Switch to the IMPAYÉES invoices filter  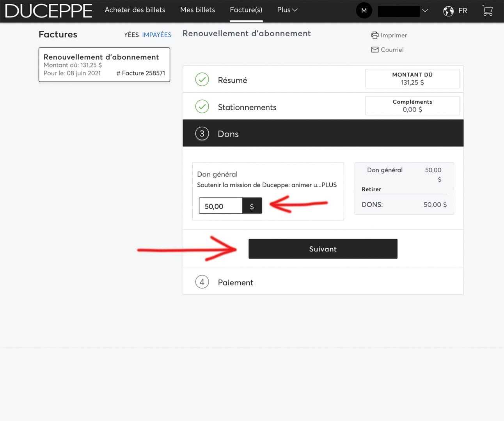tap(156, 35)
